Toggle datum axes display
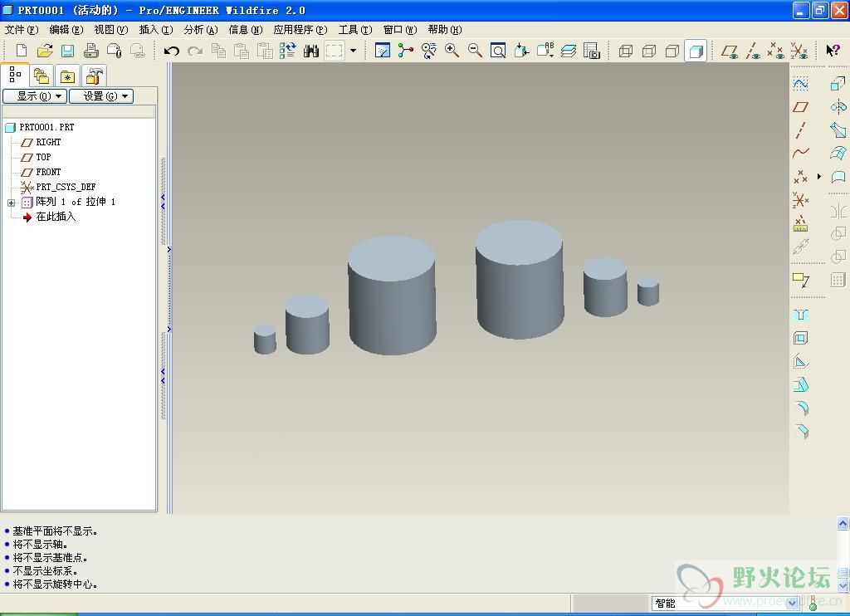 (x=753, y=51)
